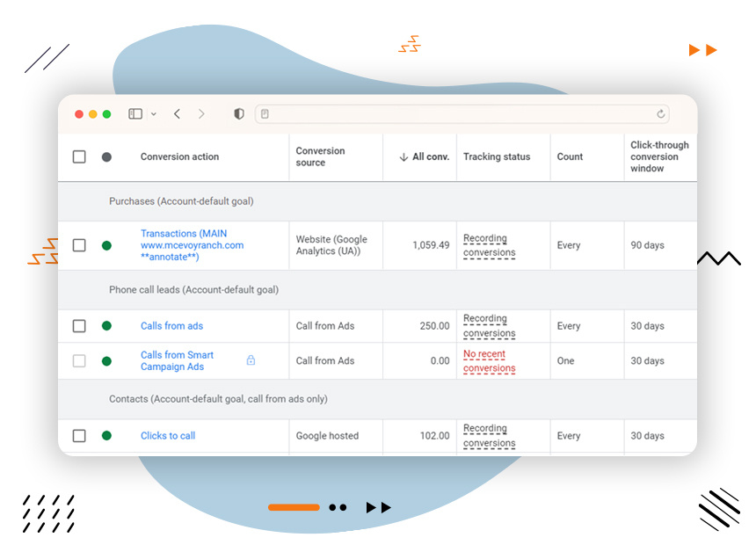Open the Safari sidebar icon

[x=134, y=113]
